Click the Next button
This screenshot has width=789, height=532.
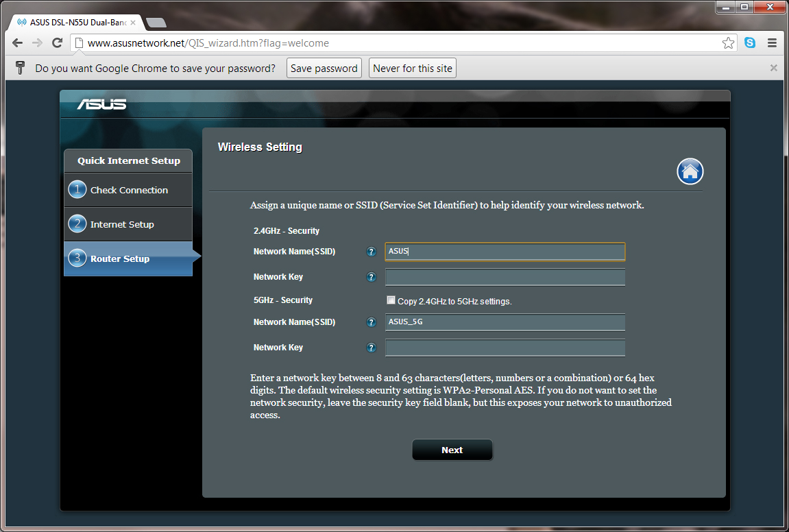(x=452, y=450)
